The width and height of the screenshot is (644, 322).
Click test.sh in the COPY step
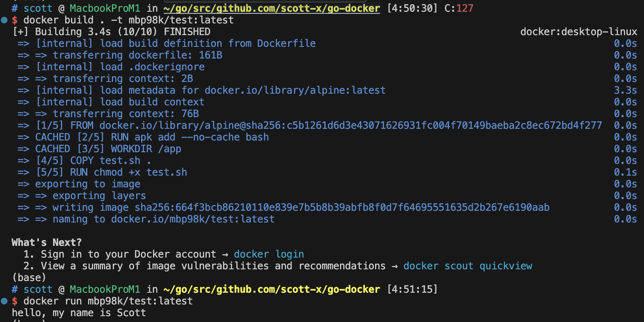[120, 161]
